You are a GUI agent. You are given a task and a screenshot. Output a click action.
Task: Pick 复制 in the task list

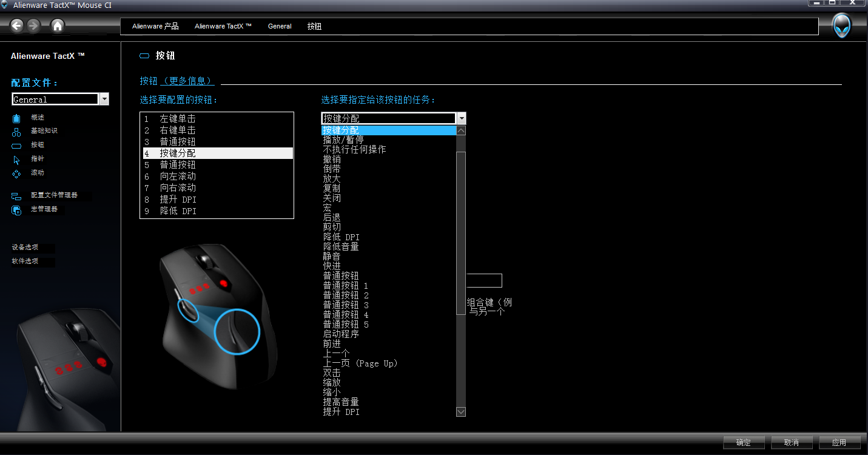(389, 189)
